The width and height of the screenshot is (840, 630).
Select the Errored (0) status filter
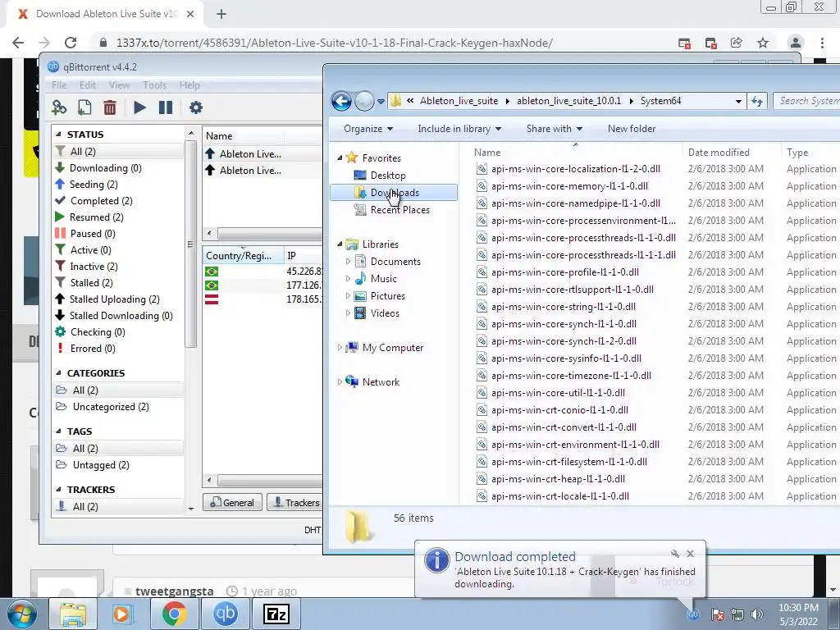pyautogui.click(x=93, y=349)
